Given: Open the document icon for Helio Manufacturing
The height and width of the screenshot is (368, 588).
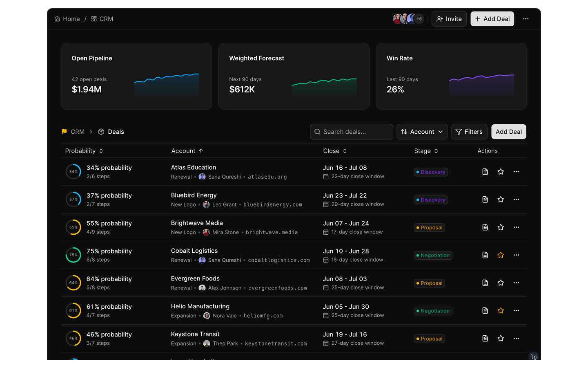Looking at the screenshot, I should pos(485,311).
